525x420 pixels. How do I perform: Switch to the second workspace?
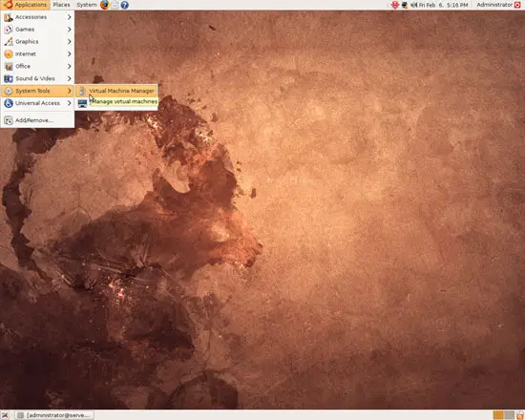pyautogui.click(x=510, y=415)
